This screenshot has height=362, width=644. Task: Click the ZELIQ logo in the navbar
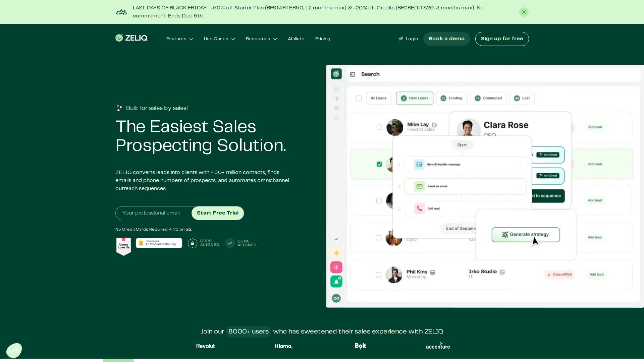(x=131, y=38)
